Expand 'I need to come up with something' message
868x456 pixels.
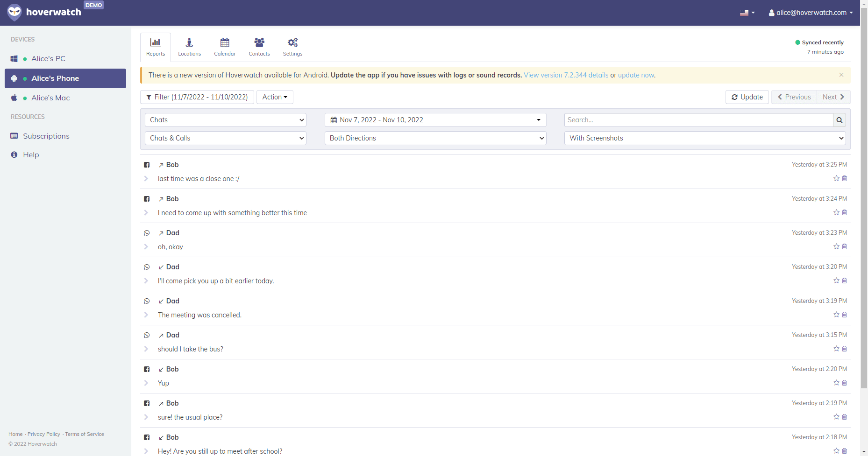click(x=146, y=213)
